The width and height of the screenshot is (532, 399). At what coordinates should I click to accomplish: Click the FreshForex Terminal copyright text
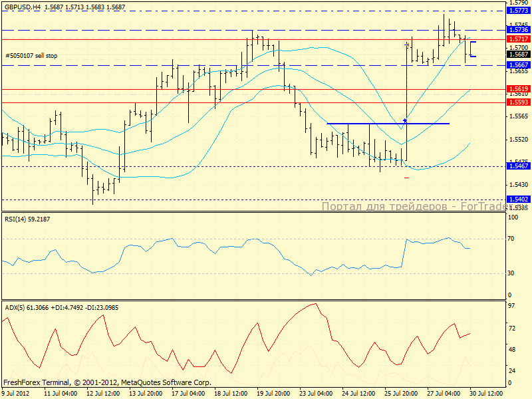(107, 383)
